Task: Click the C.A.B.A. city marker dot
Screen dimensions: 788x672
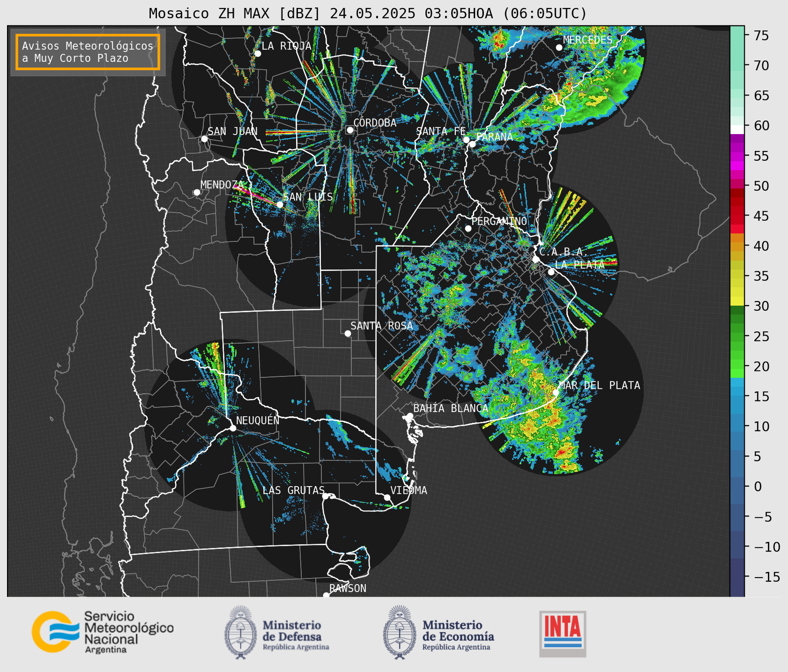Action: coord(536,259)
